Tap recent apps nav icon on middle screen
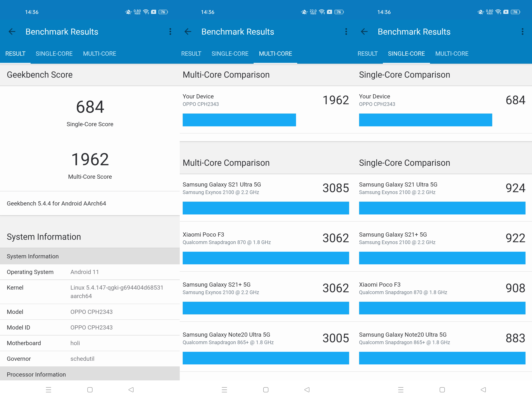532x399 pixels. click(x=224, y=390)
